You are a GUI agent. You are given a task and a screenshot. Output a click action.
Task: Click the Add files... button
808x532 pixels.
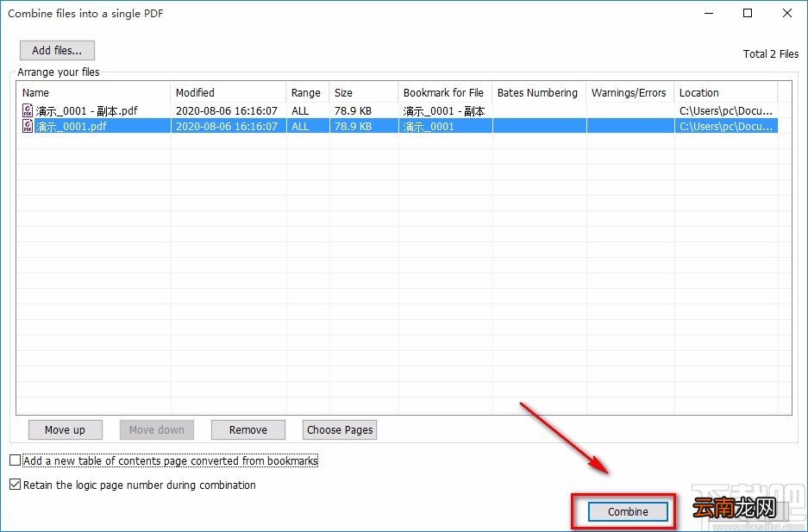click(57, 51)
